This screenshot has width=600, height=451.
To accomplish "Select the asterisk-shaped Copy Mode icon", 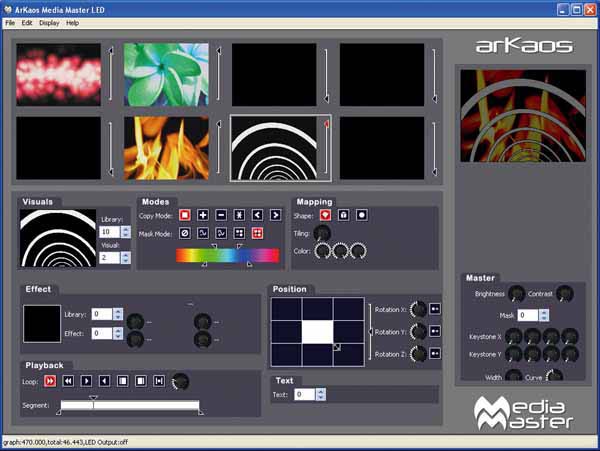I will 239,215.
